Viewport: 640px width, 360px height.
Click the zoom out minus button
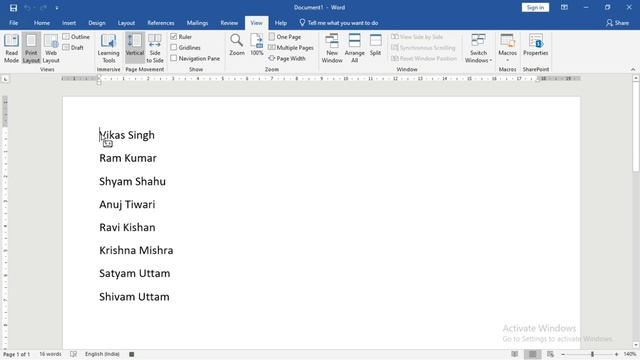pos(563,354)
